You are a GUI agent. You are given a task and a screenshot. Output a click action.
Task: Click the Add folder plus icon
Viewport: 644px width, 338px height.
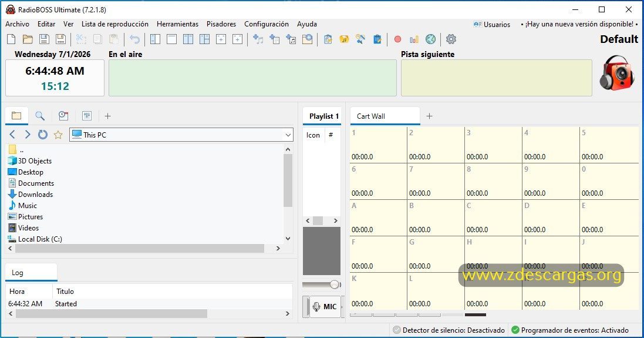[307, 39]
